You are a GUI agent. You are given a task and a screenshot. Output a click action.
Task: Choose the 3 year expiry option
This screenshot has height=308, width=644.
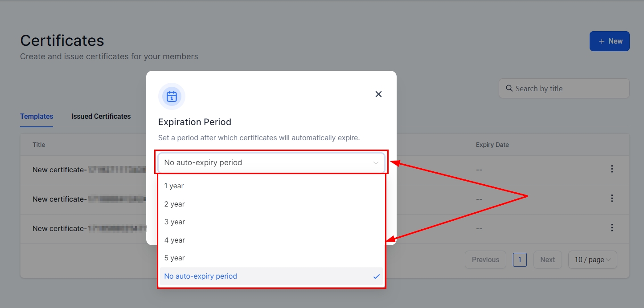coord(174,222)
